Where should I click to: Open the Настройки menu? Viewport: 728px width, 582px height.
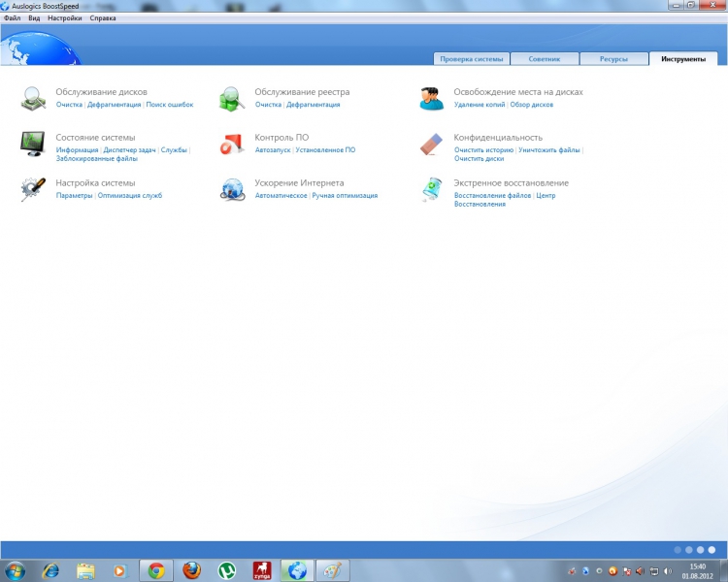(64, 18)
